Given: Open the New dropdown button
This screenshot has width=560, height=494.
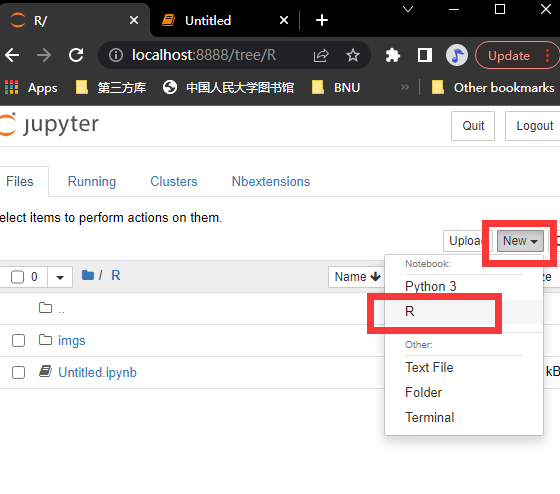Looking at the screenshot, I should pyautogui.click(x=520, y=241).
